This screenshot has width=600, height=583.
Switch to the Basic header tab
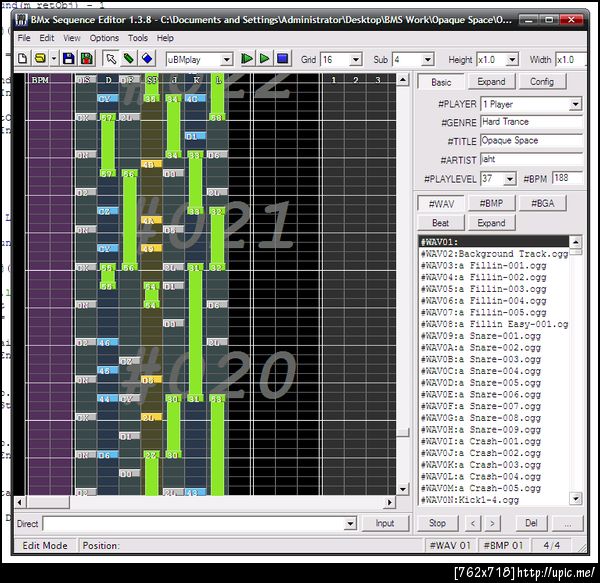[x=441, y=82]
